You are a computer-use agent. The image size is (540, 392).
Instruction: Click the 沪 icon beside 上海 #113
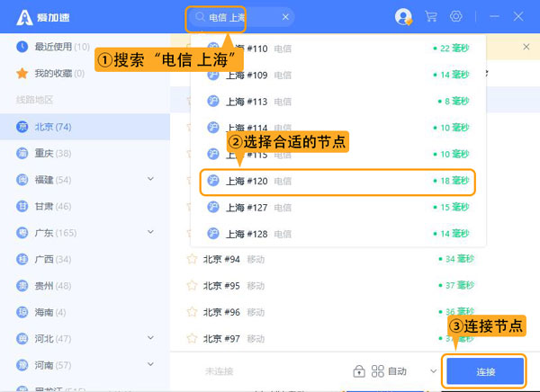(212, 102)
